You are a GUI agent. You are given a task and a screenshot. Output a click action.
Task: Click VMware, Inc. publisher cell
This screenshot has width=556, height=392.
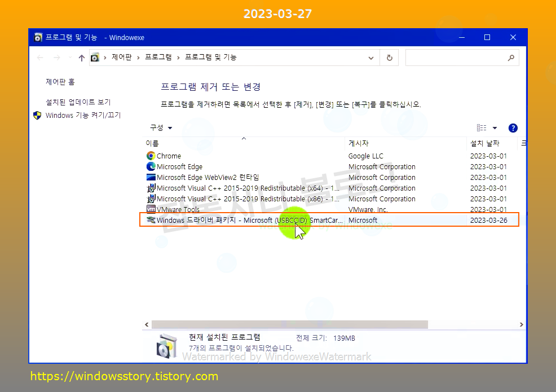(x=368, y=210)
